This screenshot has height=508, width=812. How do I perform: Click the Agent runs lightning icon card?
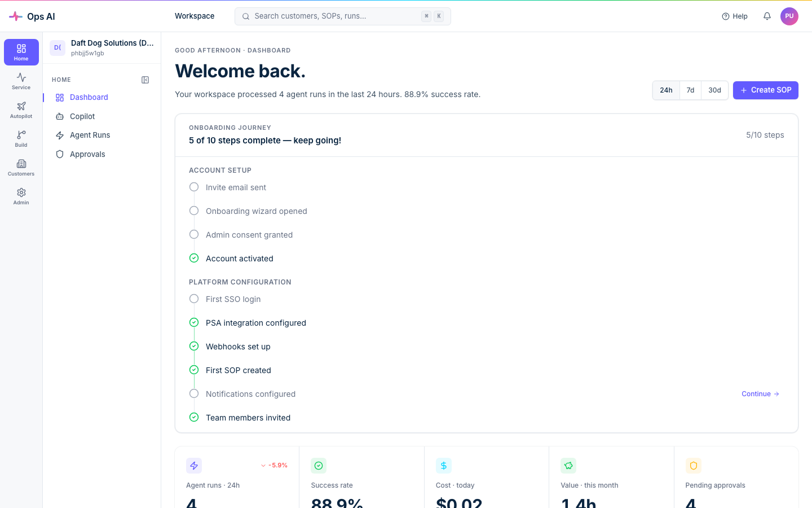tap(194, 466)
